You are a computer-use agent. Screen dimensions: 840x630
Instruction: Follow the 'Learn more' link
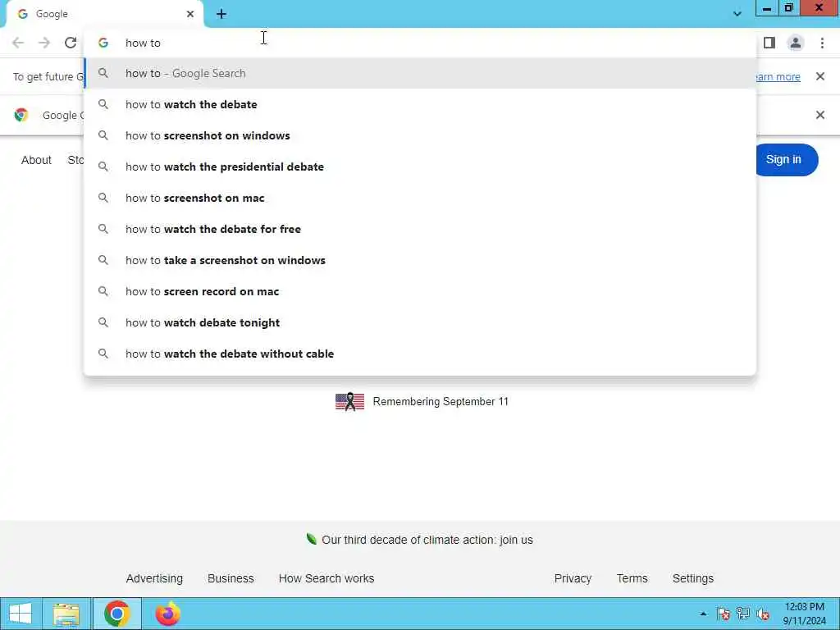tap(778, 76)
